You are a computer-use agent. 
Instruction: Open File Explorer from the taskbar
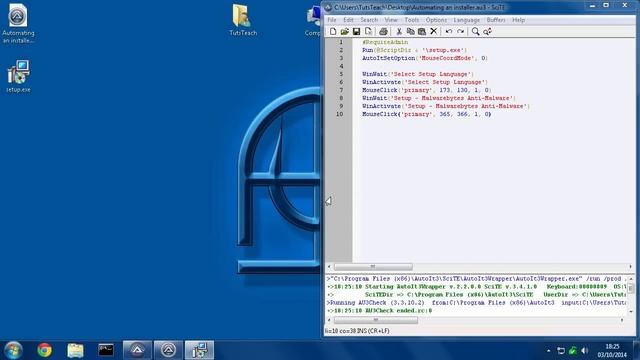pyautogui.click(x=75, y=350)
